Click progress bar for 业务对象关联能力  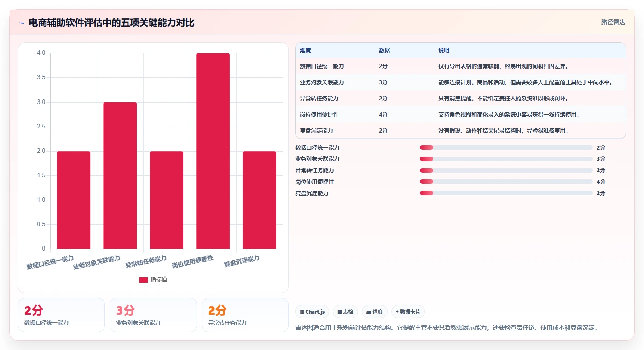coord(506,159)
